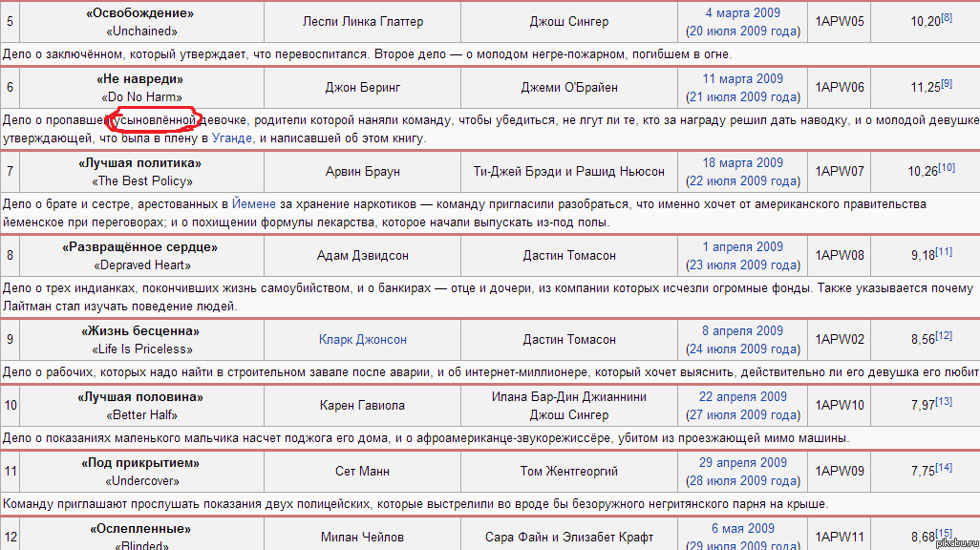The image size is (980, 550).
Task: Open reference footnote [14] beside rating 7,75
Action: [944, 467]
